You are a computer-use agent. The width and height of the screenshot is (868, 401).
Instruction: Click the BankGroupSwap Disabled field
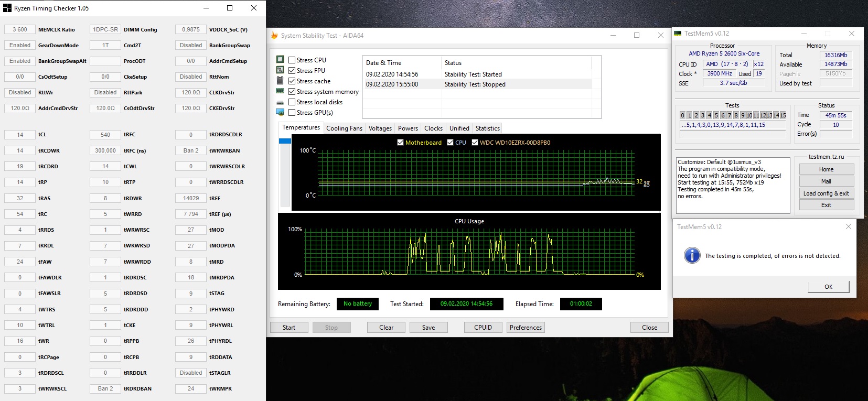tap(191, 45)
